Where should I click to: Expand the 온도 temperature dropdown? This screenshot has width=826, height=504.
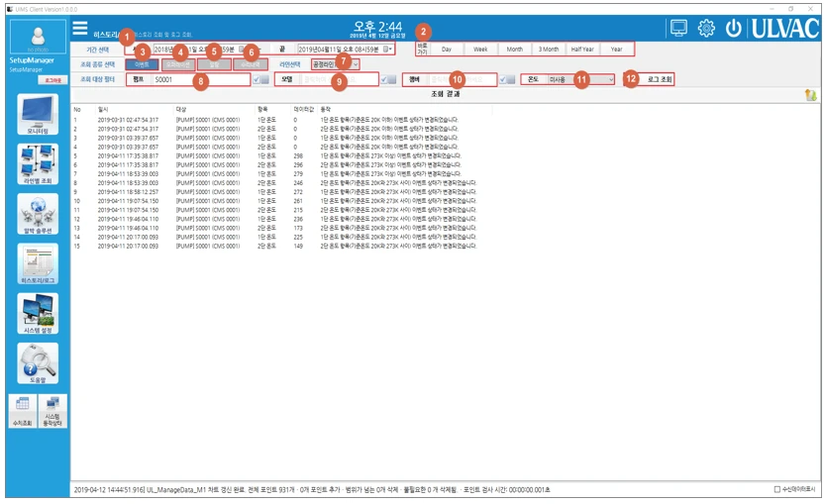tap(611, 79)
